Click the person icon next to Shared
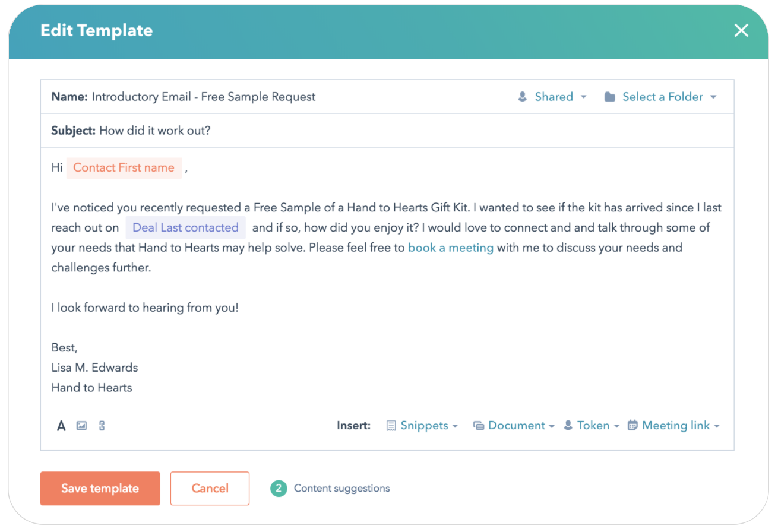778x532 pixels. [x=522, y=96]
